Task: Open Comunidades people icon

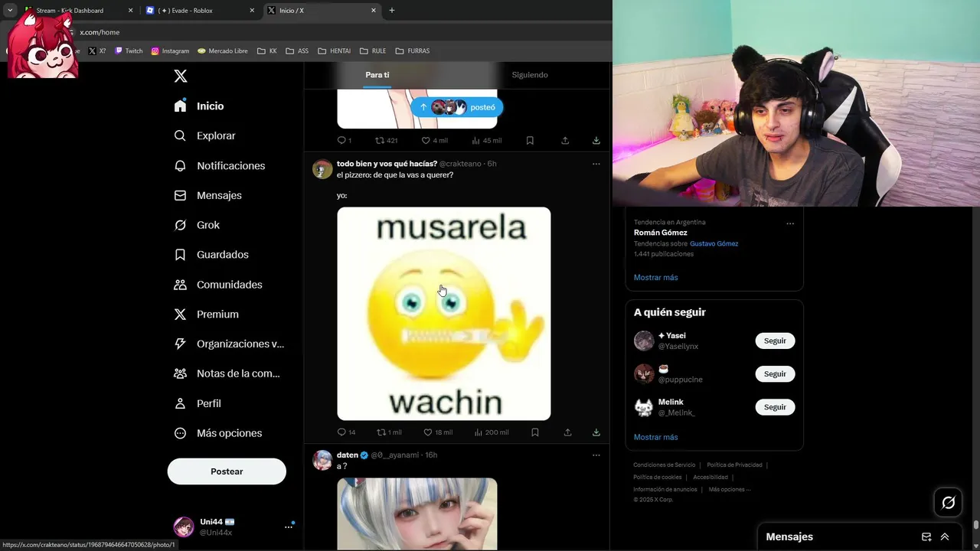Action: click(180, 284)
